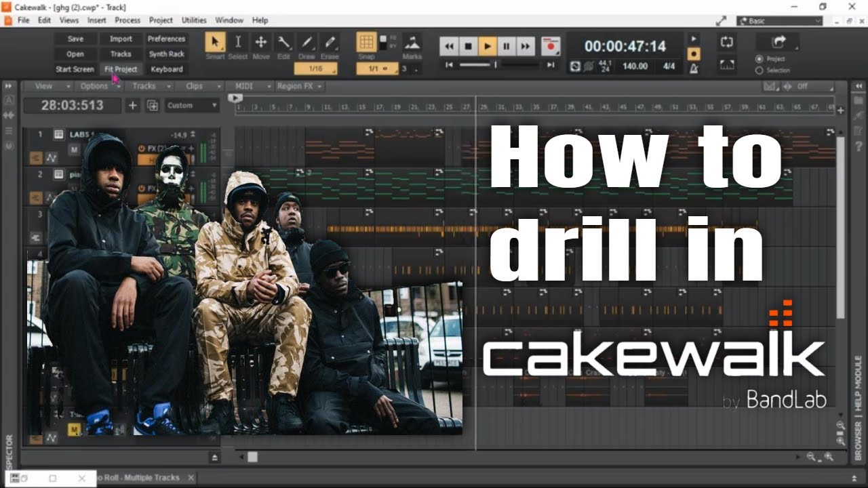Screen dimensions: 868x488
Task: Open the Help menu
Action: click(260, 20)
